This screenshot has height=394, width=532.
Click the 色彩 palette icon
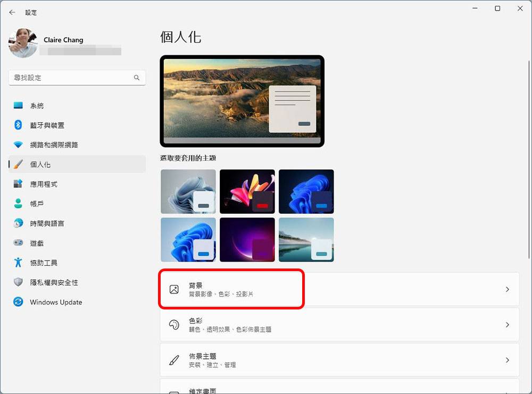tap(173, 324)
